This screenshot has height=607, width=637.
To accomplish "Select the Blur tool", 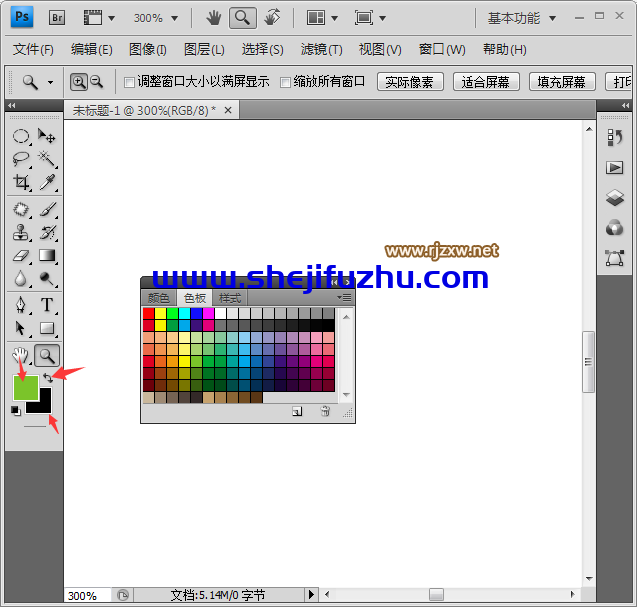I will pyautogui.click(x=21, y=279).
